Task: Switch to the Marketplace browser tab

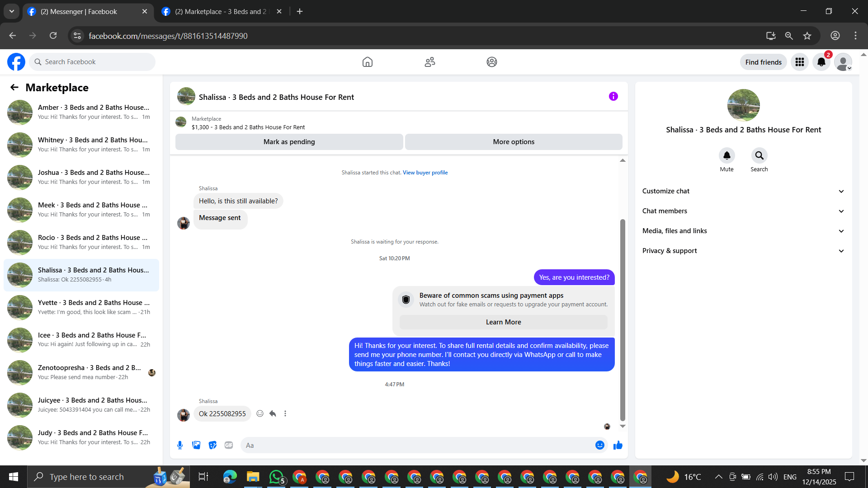Action: point(221,11)
